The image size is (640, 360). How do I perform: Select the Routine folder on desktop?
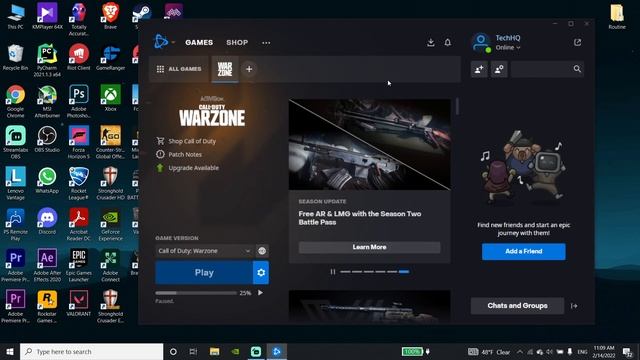pos(617,17)
